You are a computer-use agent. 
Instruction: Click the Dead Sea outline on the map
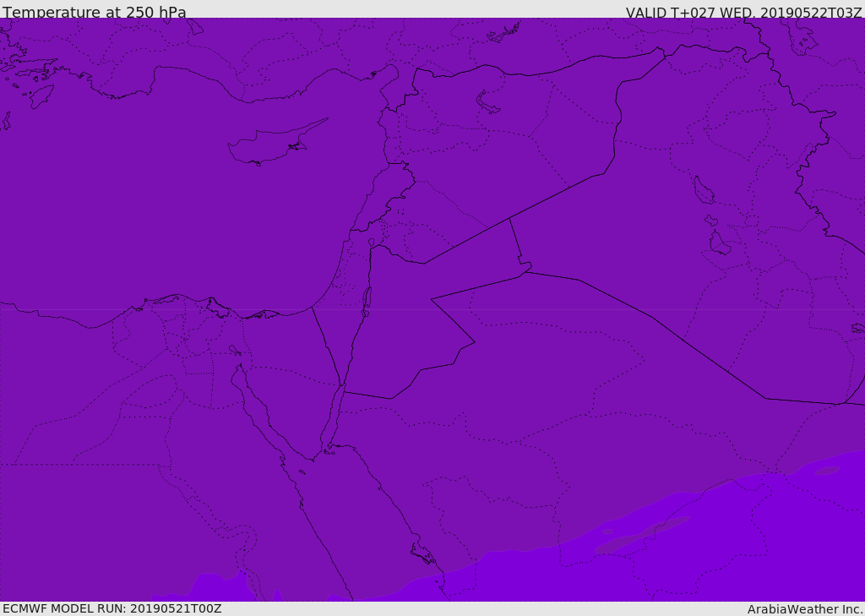click(367, 302)
